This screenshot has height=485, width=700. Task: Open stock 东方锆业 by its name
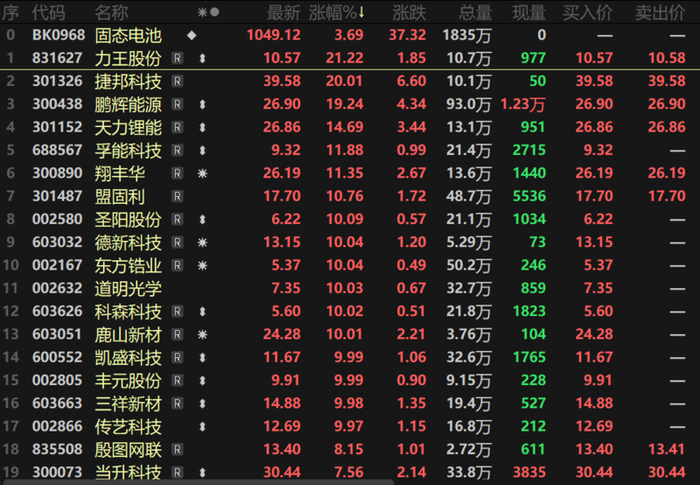tap(128, 266)
